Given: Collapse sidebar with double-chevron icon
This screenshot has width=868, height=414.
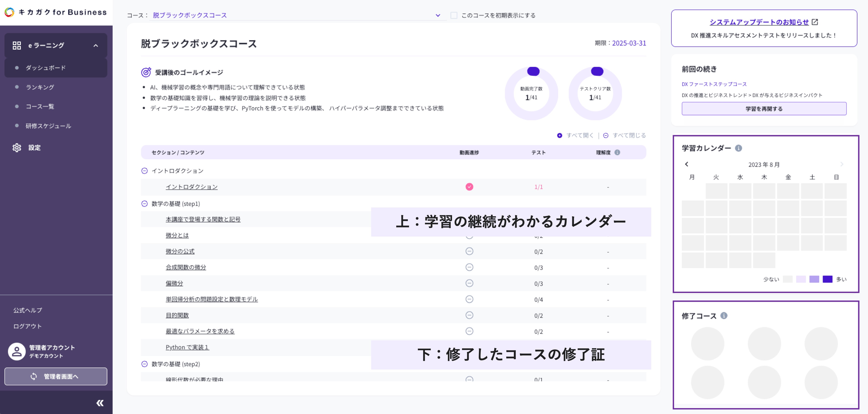Looking at the screenshot, I should pyautogui.click(x=100, y=403).
